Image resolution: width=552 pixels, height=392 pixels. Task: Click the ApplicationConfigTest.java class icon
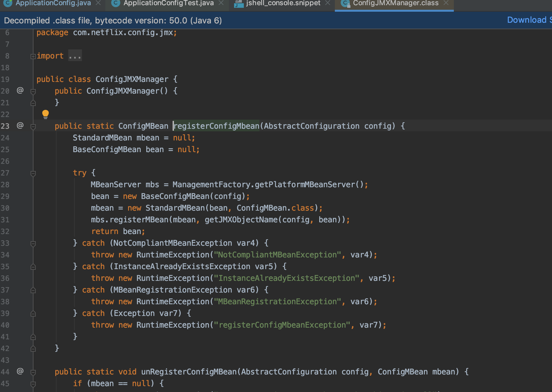115,3
